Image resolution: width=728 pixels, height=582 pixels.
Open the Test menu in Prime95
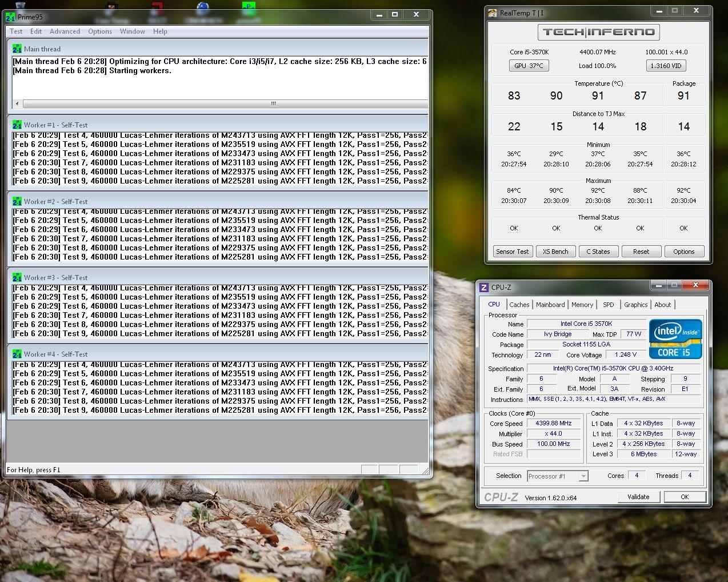16,31
